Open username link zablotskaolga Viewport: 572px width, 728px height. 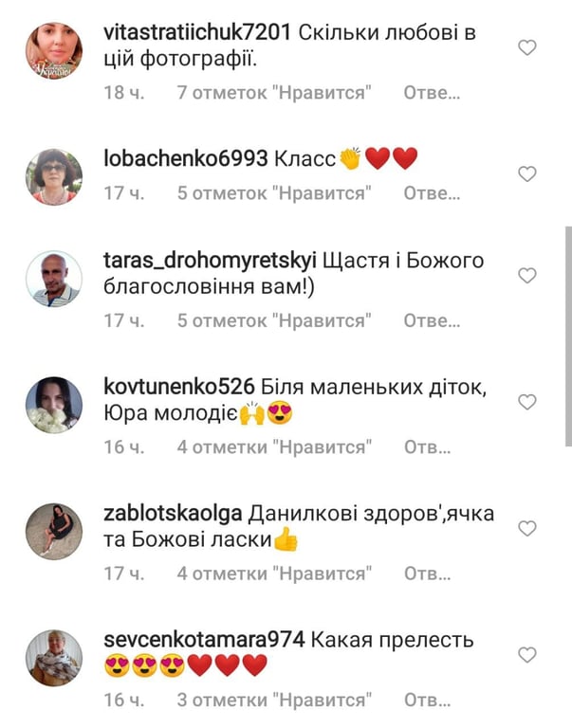pos(173,514)
